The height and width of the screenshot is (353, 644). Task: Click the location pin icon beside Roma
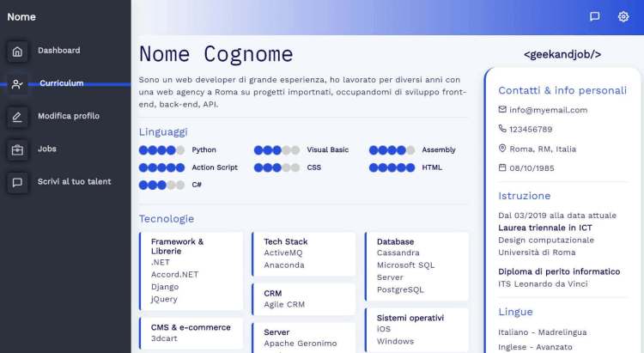tap(502, 149)
